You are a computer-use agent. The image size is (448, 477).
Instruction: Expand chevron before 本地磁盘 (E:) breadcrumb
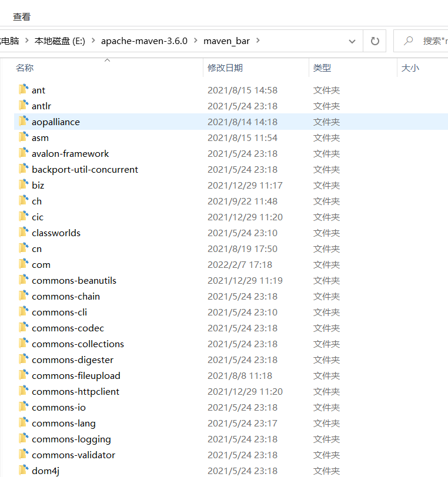coord(27,41)
